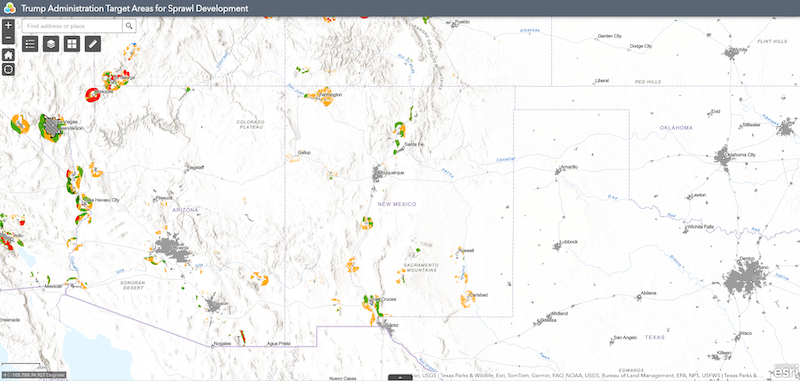Viewport: 800px width, 381px height.
Task: Return to default map extent (Home)
Action: (8, 55)
